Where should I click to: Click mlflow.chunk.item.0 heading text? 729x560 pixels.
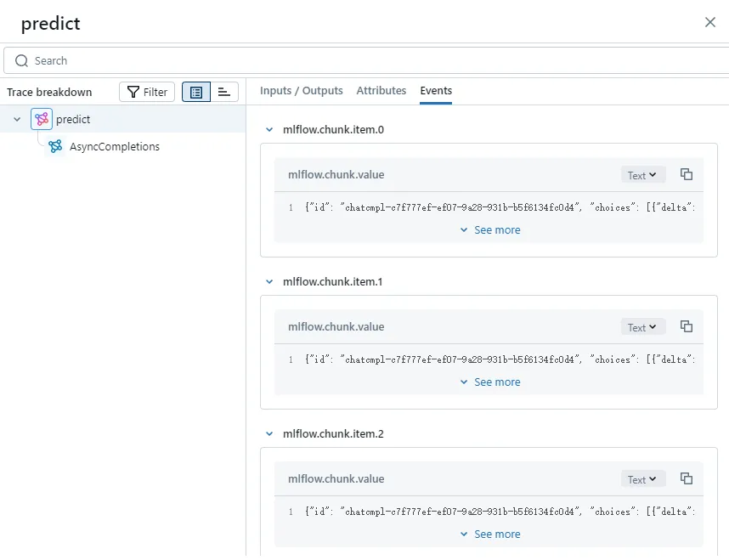point(333,130)
